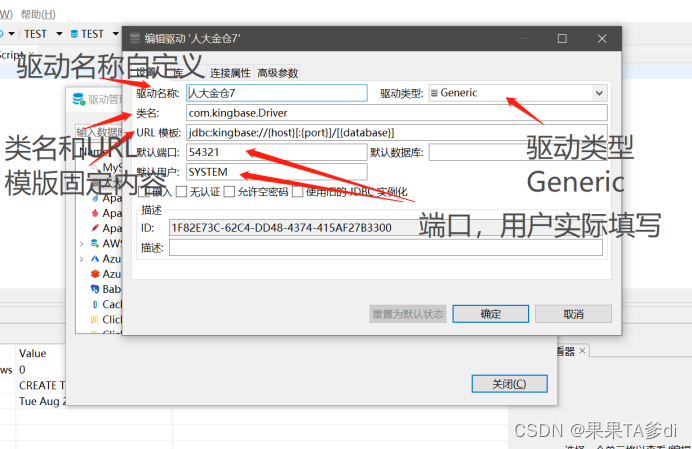Click 取消 to discard driver edits

point(573,314)
